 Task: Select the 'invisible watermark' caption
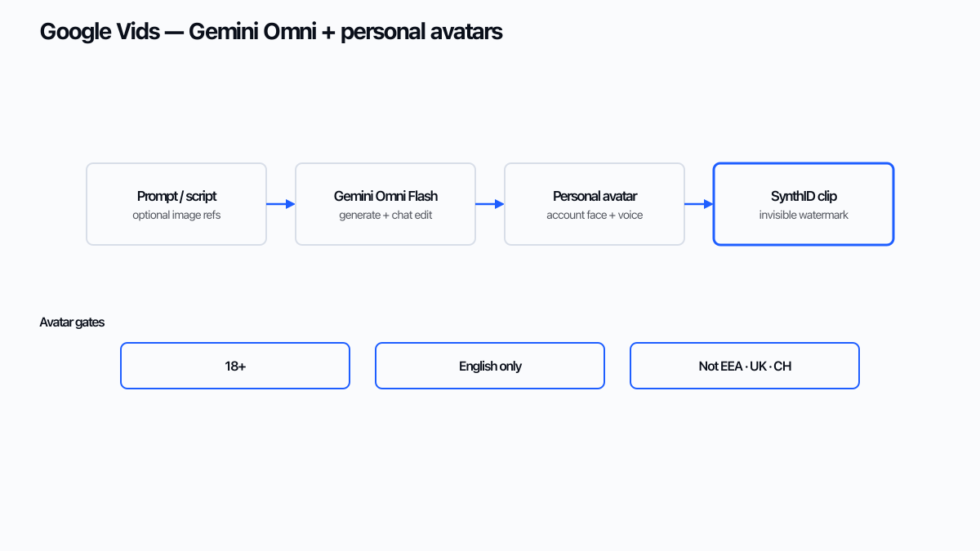804,216
